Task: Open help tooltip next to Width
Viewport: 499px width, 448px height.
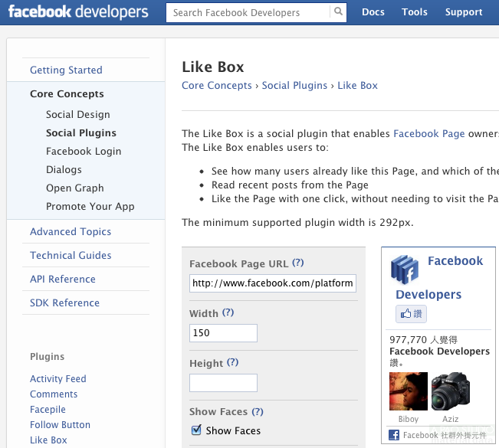Action: (228, 312)
